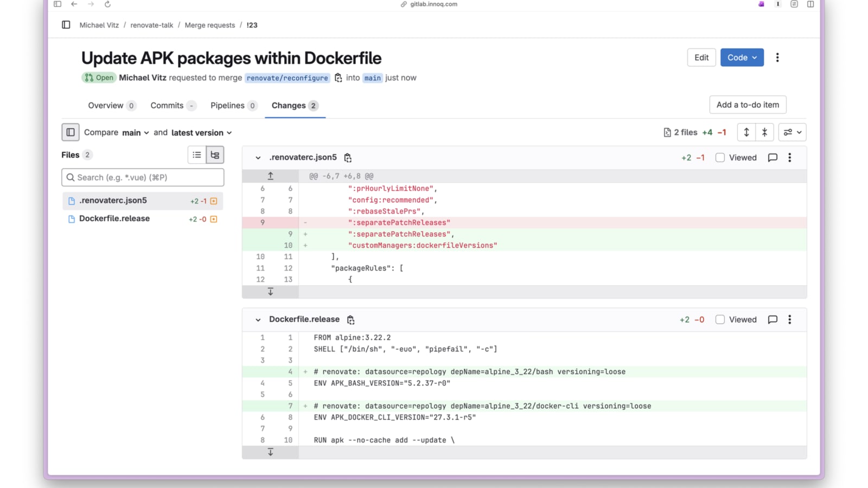Collapse the .renovaterc.json5 diff
Image resolution: width=868 pixels, height=488 pixels.
coord(258,158)
